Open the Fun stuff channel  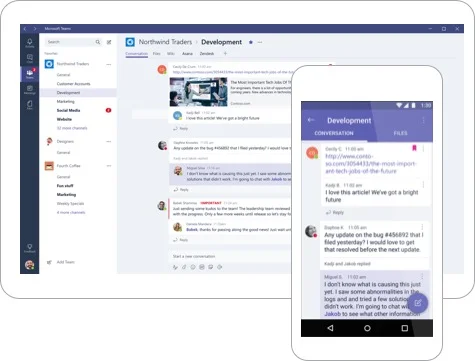(65, 186)
